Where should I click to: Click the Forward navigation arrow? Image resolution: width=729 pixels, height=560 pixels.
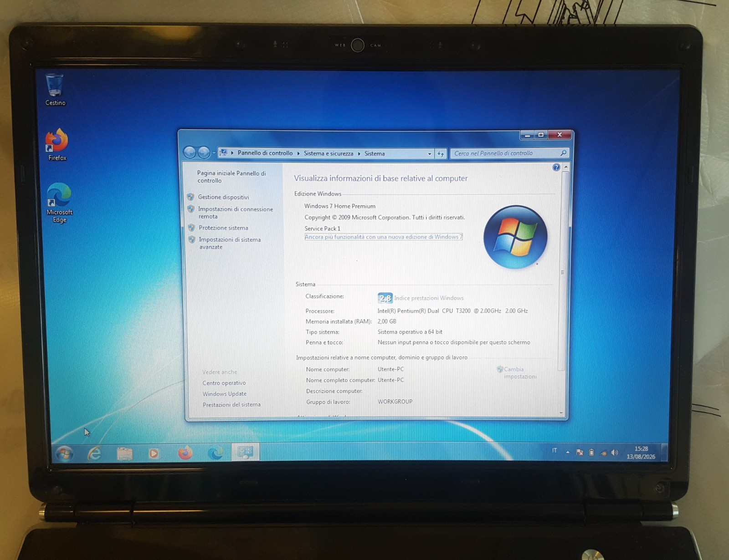(x=204, y=153)
